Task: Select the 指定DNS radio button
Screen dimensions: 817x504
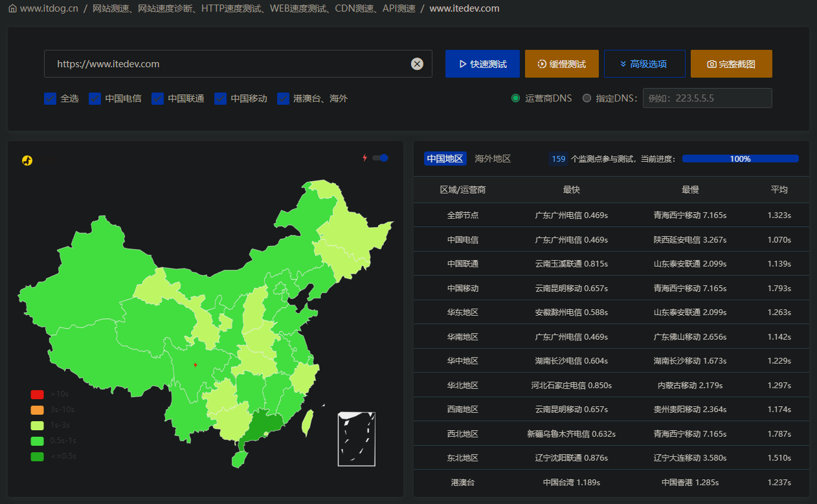Action: 587,98
